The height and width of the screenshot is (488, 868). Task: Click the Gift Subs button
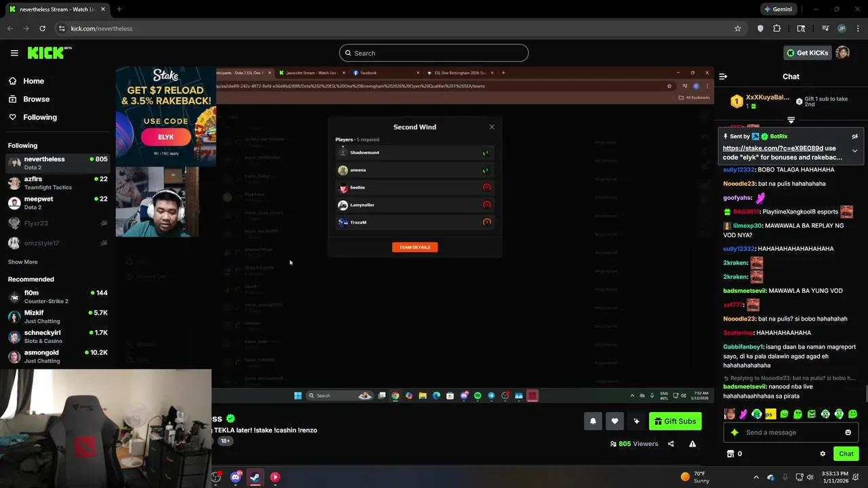tap(675, 421)
